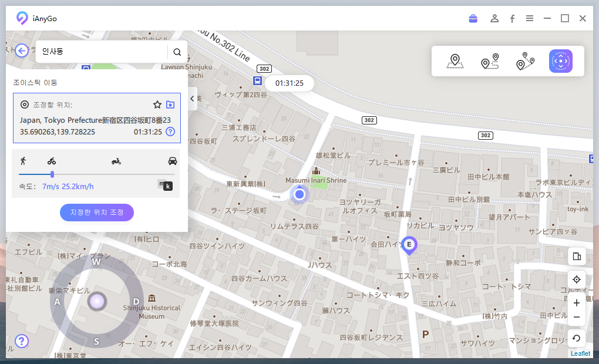Viewport: 599px width, 364px height.
Task: Open the saved favorites folder icon
Action: (170, 105)
